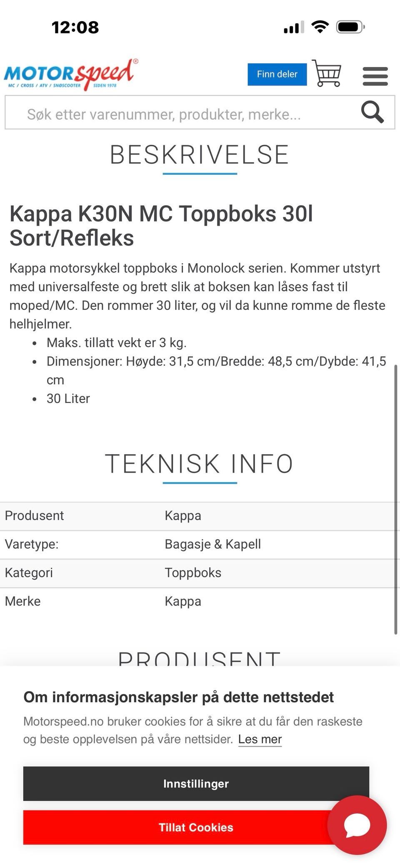Open the hamburger menu

(375, 76)
